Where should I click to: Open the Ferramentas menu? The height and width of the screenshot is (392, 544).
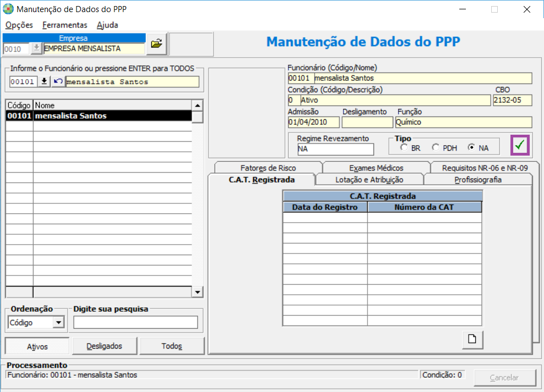65,25
